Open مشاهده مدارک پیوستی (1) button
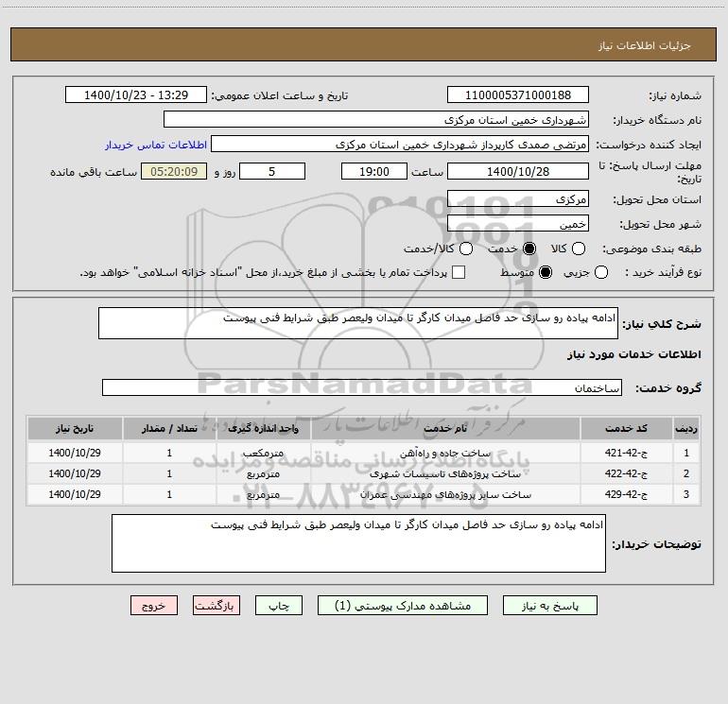Viewport: 728px width, 704px height. [403, 606]
